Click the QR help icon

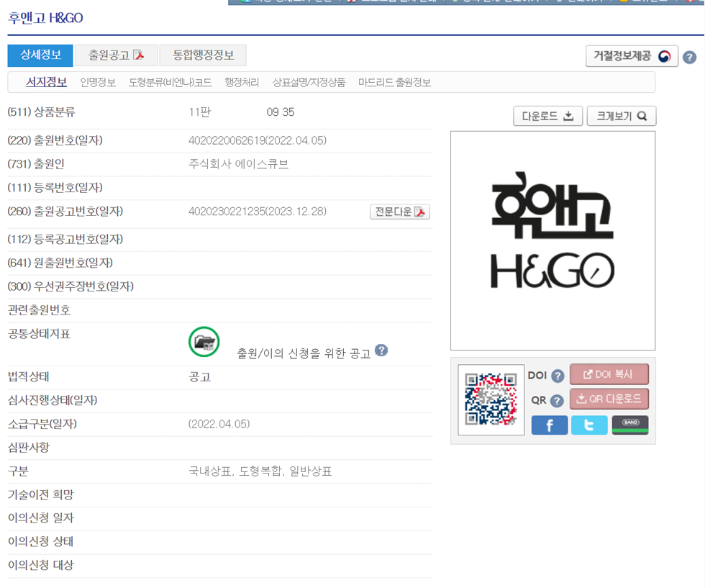coord(557,400)
